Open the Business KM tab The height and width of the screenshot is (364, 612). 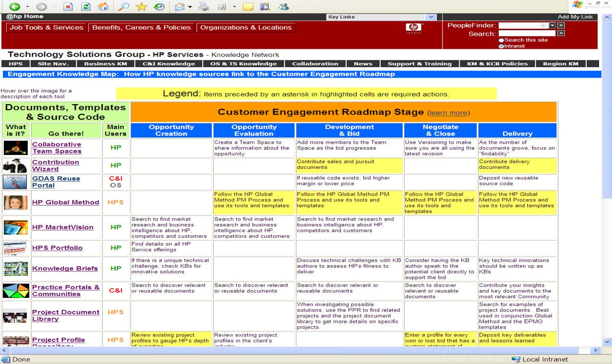click(106, 64)
